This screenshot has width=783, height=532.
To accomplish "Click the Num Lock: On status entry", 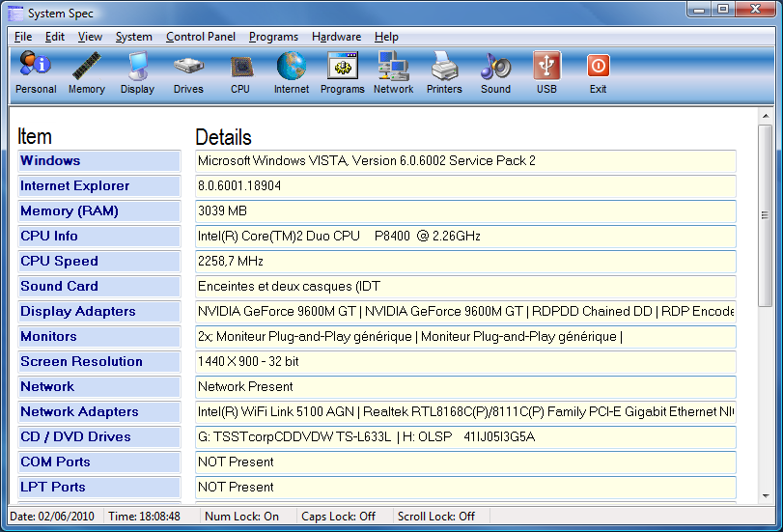I will tap(241, 517).
